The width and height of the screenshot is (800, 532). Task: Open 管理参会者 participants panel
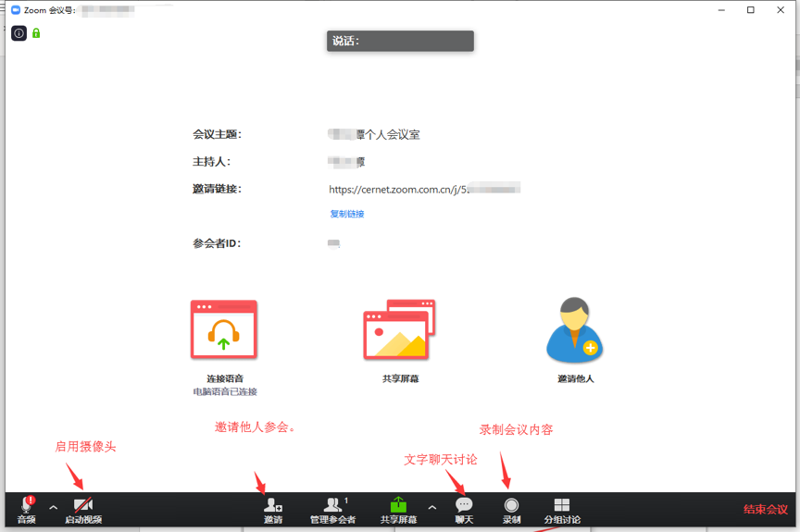point(332,508)
